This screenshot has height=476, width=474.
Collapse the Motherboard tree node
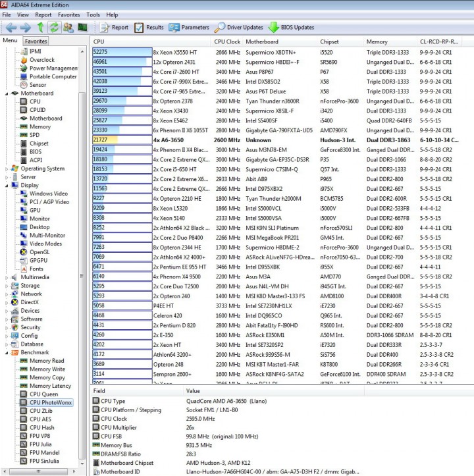7,93
